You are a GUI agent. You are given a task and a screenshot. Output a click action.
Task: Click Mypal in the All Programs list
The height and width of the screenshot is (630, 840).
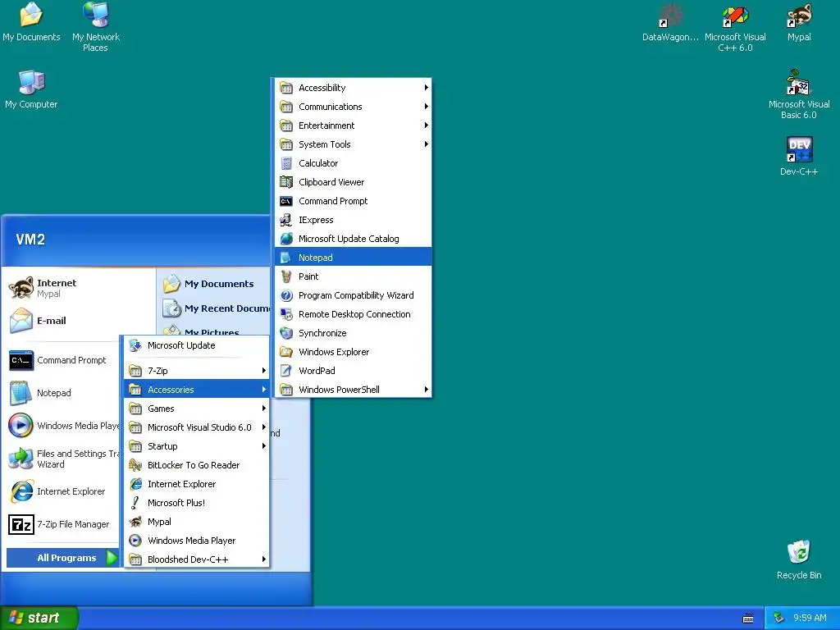coord(197,522)
